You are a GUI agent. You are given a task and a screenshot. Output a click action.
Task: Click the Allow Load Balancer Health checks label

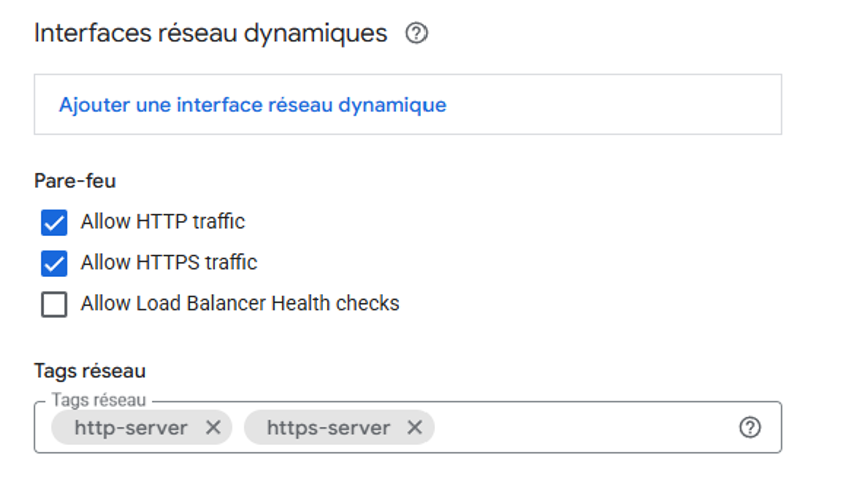tap(240, 304)
